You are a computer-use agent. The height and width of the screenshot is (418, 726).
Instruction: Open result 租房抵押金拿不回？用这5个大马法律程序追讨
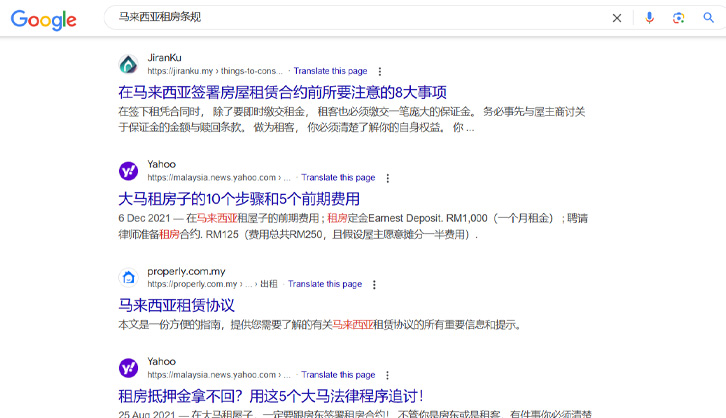point(271,396)
